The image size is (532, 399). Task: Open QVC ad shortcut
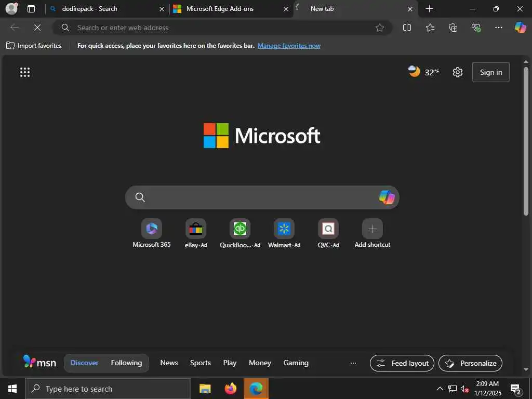coord(328,234)
